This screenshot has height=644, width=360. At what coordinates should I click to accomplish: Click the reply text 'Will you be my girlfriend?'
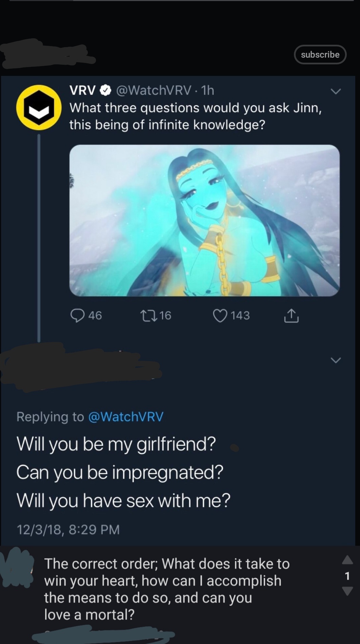[x=116, y=443]
